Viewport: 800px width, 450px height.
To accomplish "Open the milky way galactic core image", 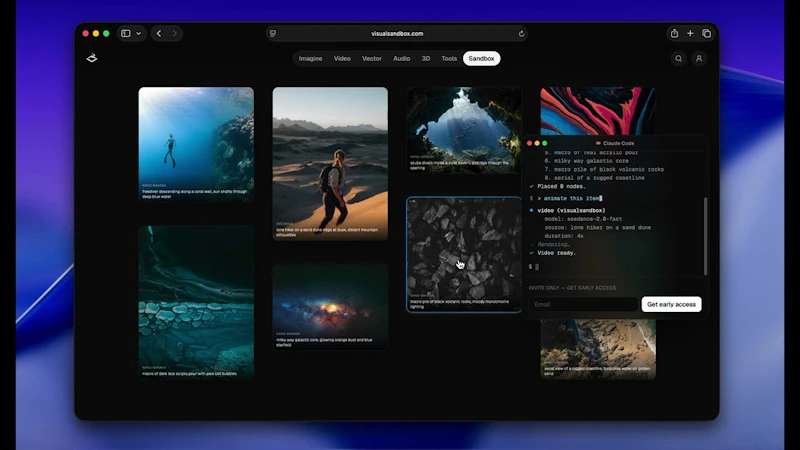I will 330,307.
